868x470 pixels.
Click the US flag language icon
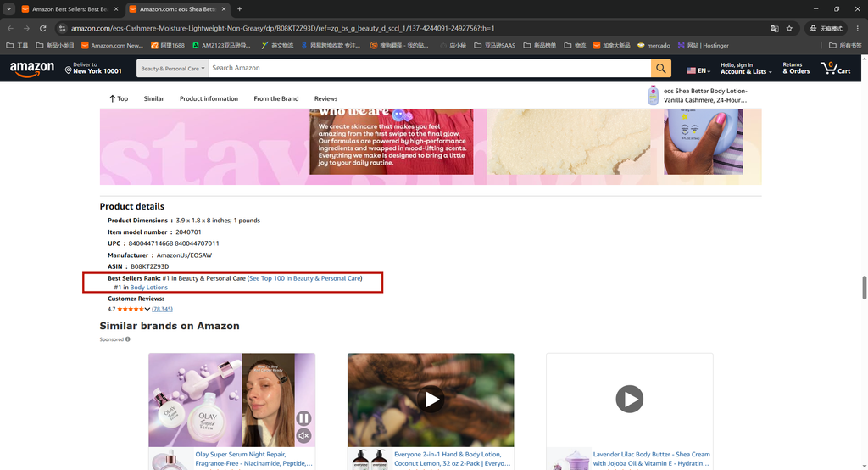pos(691,70)
